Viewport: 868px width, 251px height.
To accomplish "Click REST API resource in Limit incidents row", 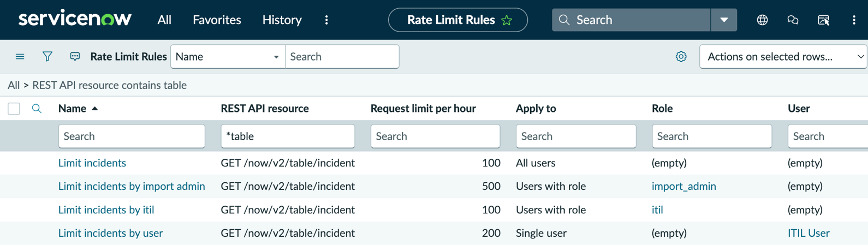I will (x=288, y=163).
